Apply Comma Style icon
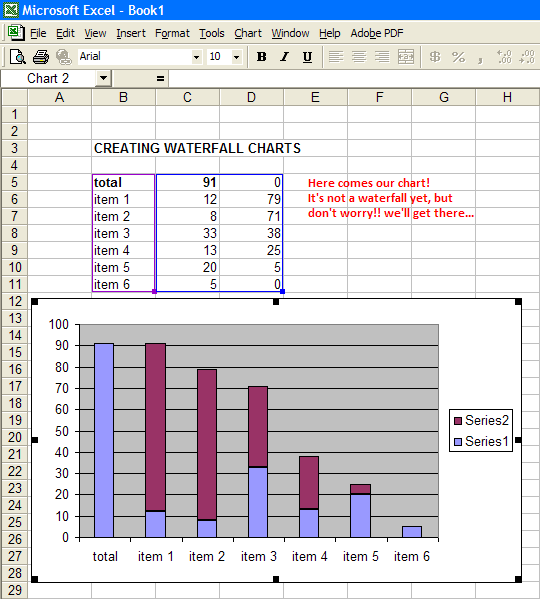540x599 pixels. 480,59
